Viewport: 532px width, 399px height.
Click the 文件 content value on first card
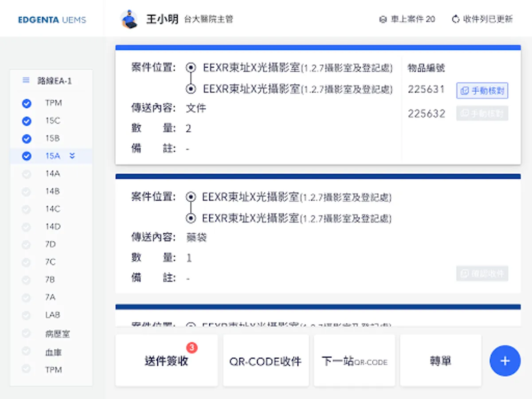(x=196, y=108)
